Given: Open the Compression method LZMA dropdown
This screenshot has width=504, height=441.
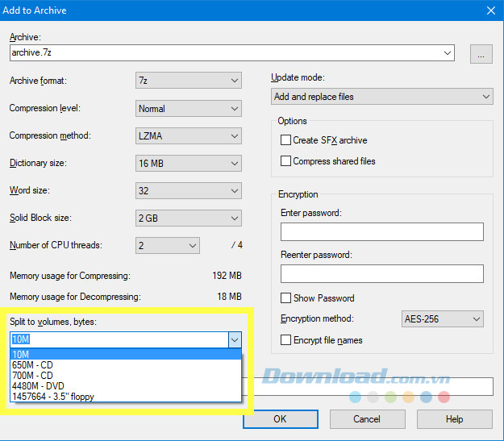Looking at the screenshot, I should (189, 135).
